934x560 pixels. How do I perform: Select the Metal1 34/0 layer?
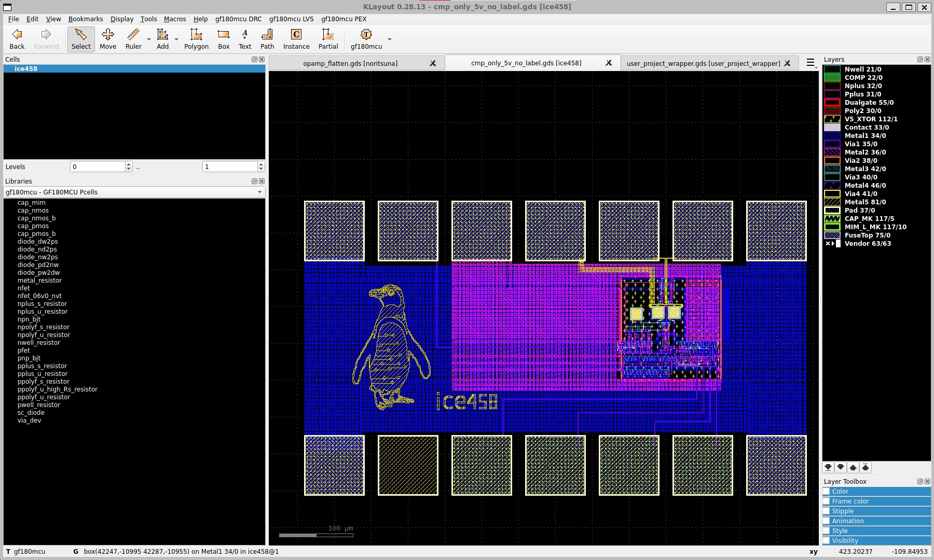tap(876, 135)
